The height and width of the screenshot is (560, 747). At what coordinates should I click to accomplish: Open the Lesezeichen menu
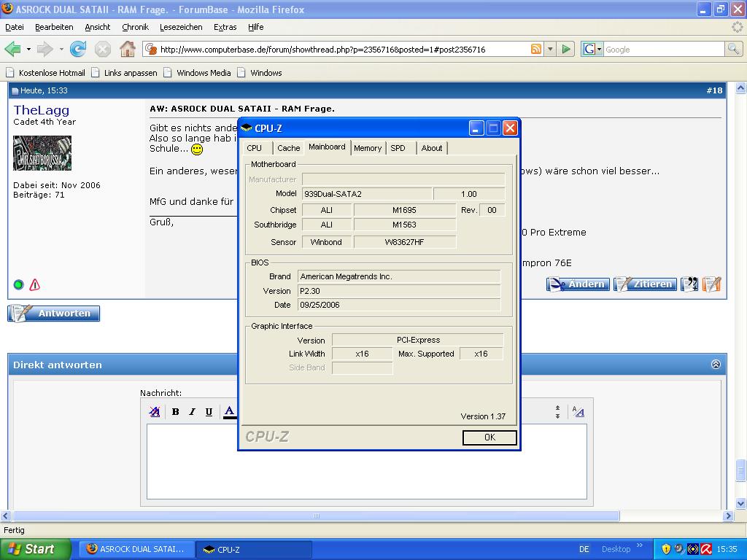coord(181,27)
